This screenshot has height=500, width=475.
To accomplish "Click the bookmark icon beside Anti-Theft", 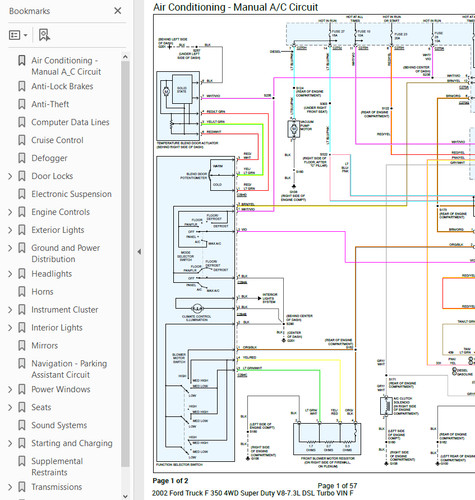I will pos(22,104).
